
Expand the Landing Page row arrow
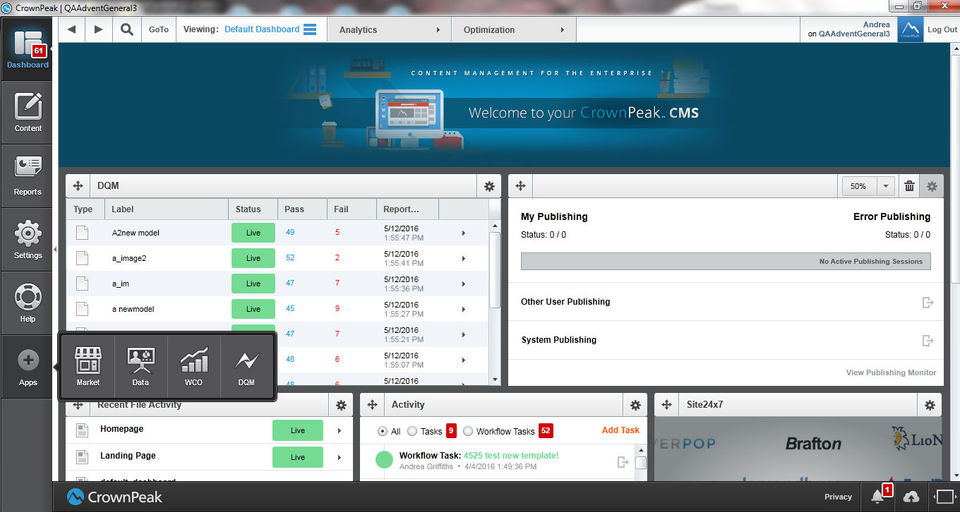339,457
